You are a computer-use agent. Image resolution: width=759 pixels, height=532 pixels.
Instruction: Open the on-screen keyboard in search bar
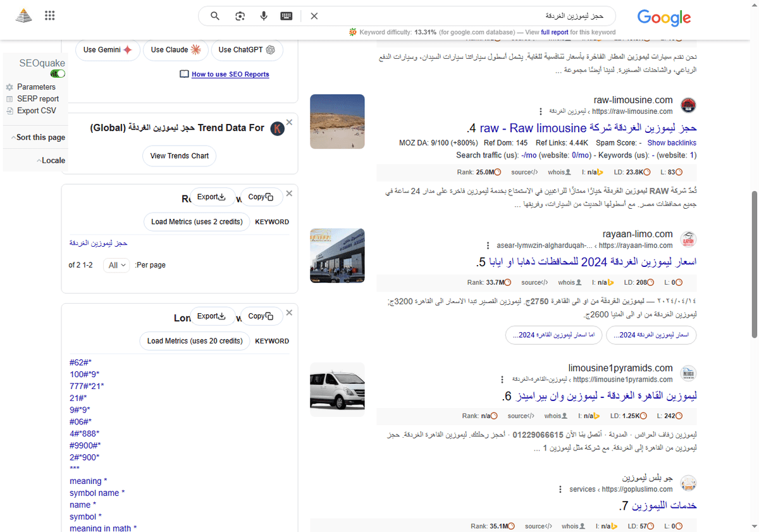click(287, 15)
